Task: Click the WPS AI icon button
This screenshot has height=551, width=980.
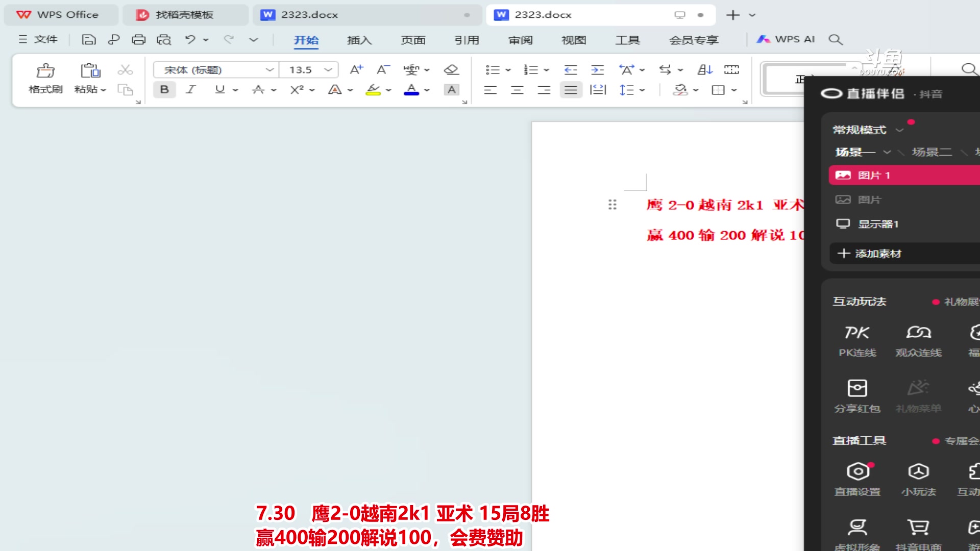Action: tap(786, 39)
